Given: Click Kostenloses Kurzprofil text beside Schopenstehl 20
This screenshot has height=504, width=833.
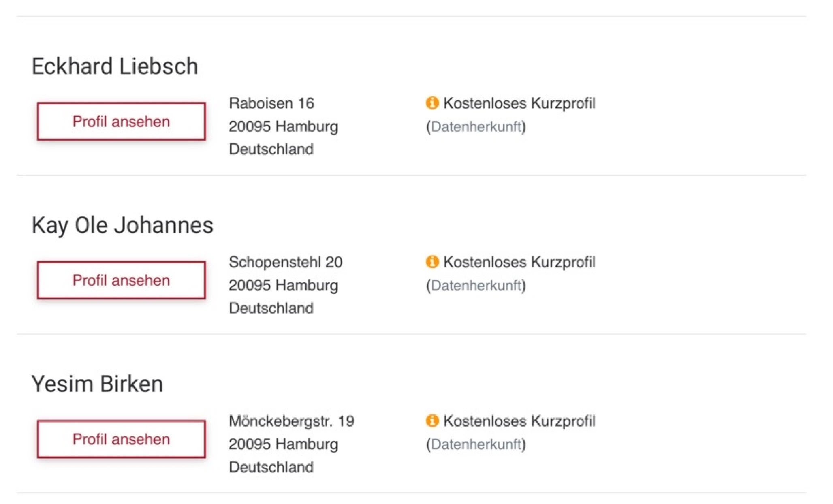Looking at the screenshot, I should (x=519, y=262).
